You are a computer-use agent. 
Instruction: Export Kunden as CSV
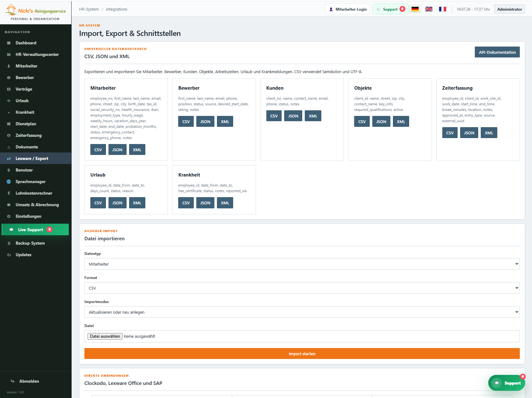[274, 116]
